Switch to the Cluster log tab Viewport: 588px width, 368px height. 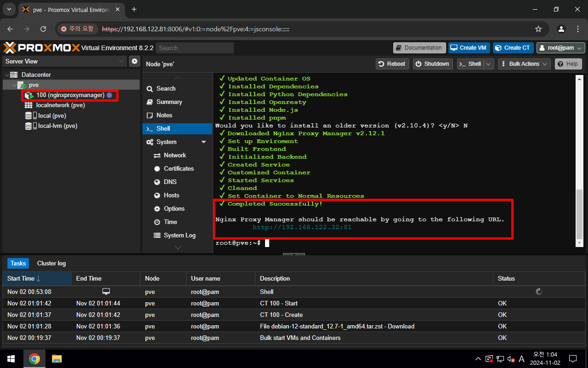tap(51, 264)
